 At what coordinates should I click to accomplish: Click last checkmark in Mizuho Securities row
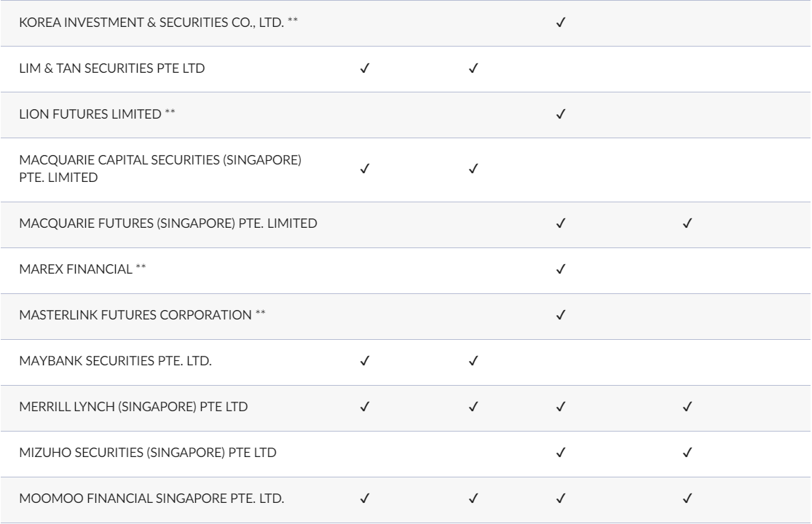(x=686, y=452)
